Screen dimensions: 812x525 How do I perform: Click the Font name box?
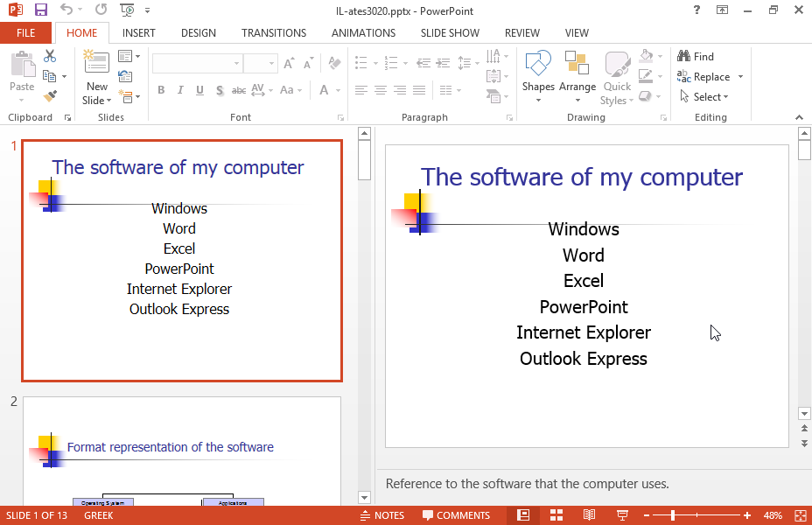click(197, 63)
